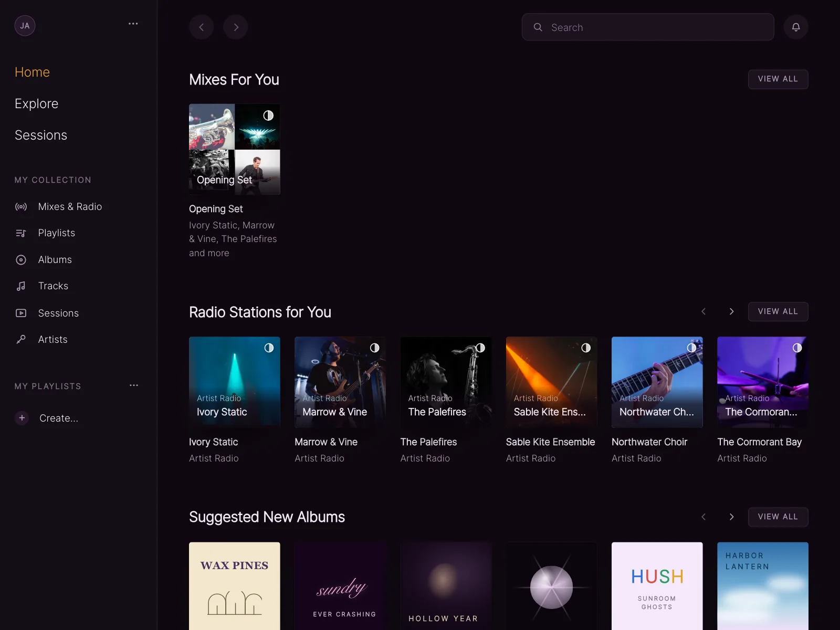Click the contrast icon on the Northwater Choir card

click(691, 348)
